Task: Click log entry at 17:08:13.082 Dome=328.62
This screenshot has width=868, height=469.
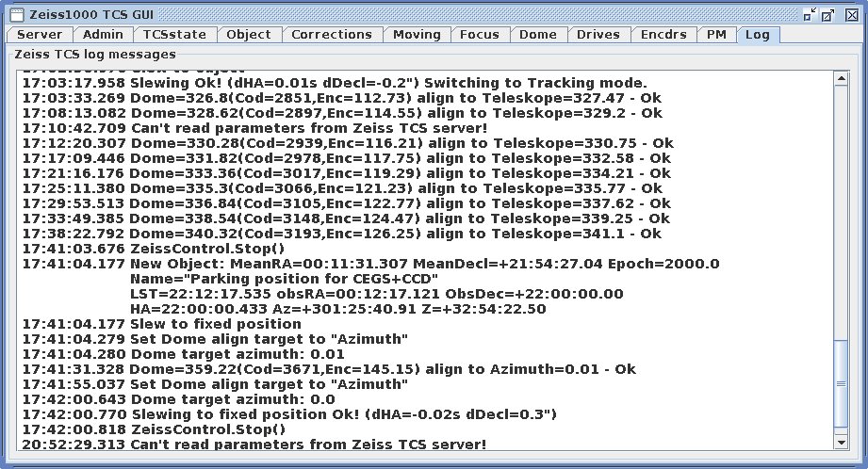Action: coord(342,113)
